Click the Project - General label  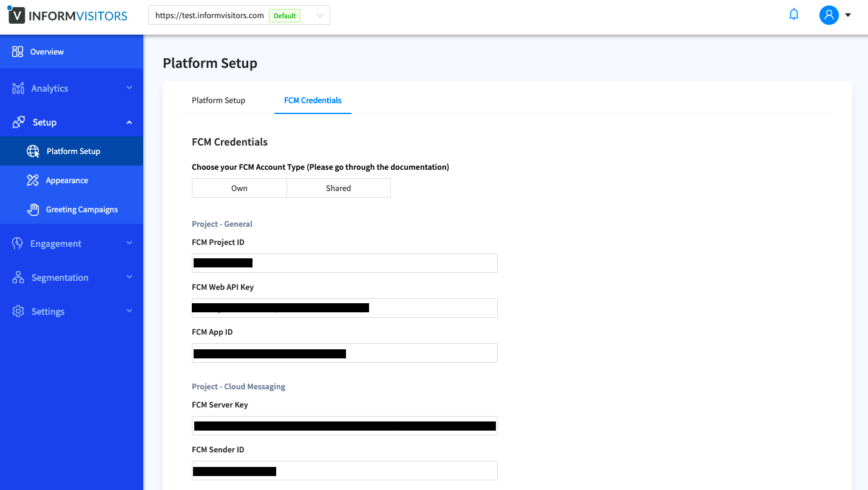pos(222,224)
